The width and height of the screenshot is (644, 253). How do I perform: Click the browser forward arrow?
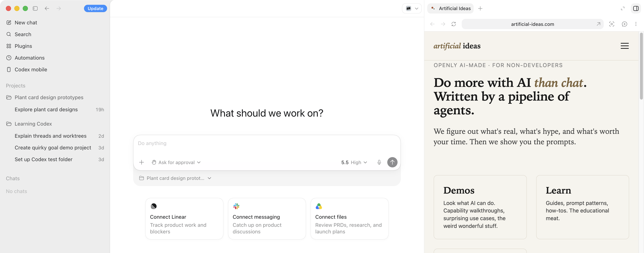coord(443,24)
